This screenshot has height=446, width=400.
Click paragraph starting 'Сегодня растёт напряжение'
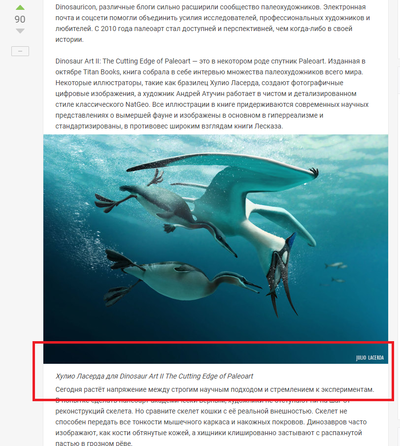point(215,389)
